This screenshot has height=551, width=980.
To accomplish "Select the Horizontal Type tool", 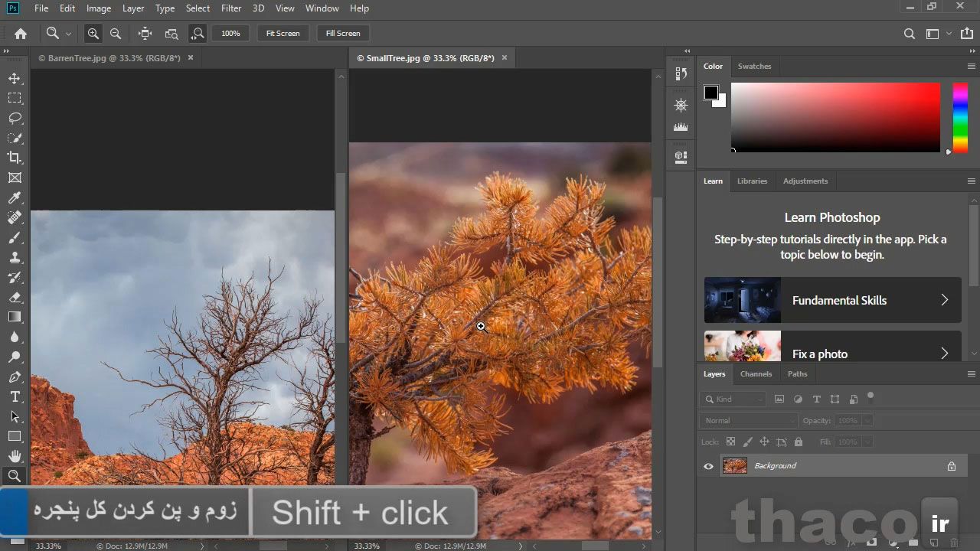I will click(x=15, y=396).
